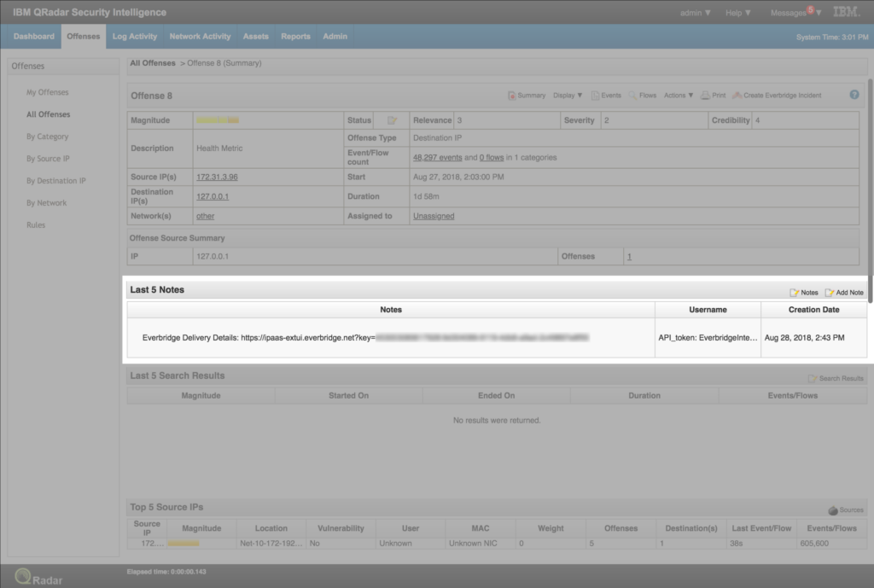Click the QRadar logo in footer
Image resolution: width=874 pixels, height=588 pixels.
pos(38,578)
